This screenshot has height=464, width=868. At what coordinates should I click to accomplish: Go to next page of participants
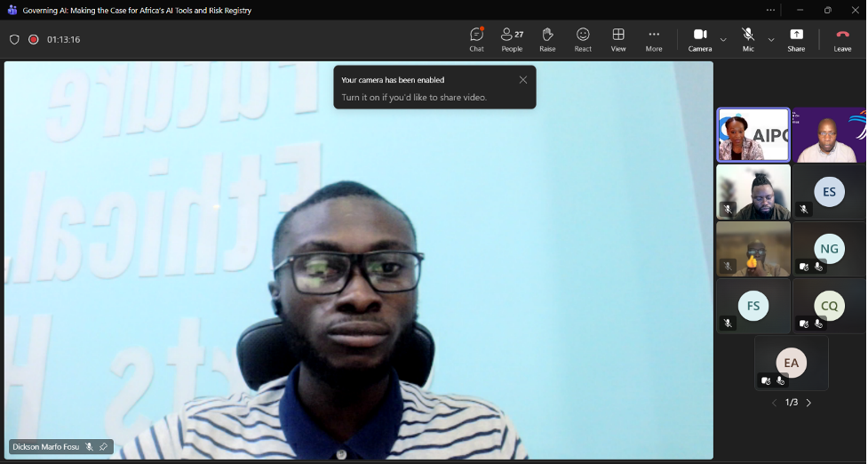point(808,403)
